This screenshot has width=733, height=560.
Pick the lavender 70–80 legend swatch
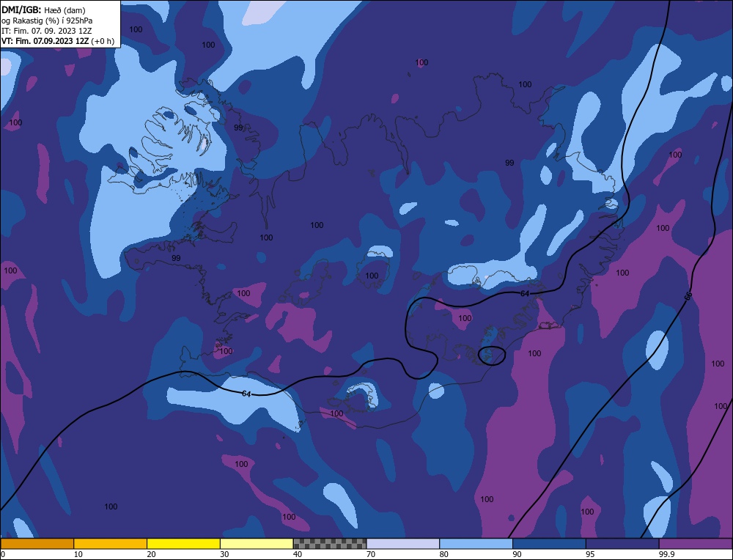403,544
